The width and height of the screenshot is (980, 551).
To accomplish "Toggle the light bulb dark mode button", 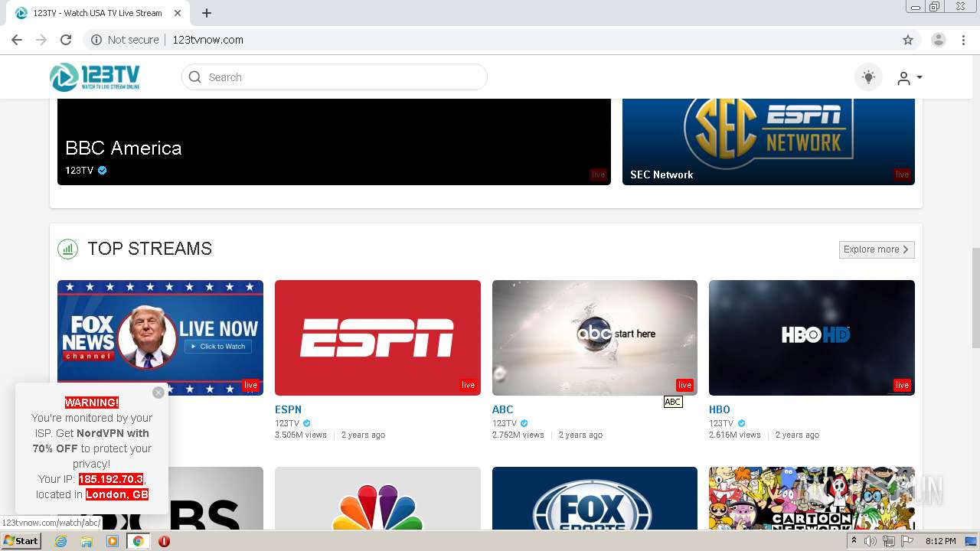I will point(868,77).
